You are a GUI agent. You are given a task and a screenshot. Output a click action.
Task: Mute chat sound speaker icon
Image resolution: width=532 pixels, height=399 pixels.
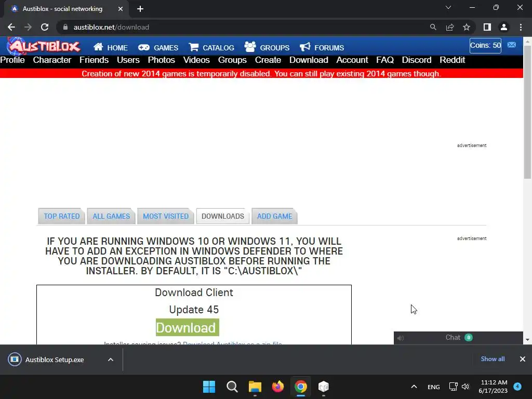[401, 338]
